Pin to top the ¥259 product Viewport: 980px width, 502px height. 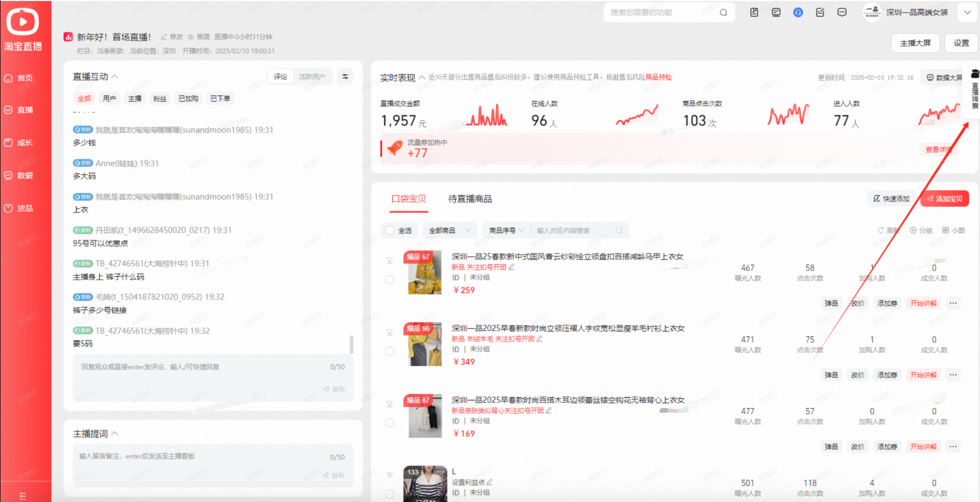coord(390,261)
